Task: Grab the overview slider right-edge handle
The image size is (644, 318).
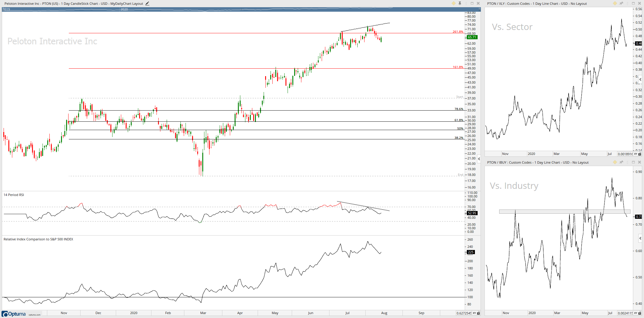Action: coord(479,9)
